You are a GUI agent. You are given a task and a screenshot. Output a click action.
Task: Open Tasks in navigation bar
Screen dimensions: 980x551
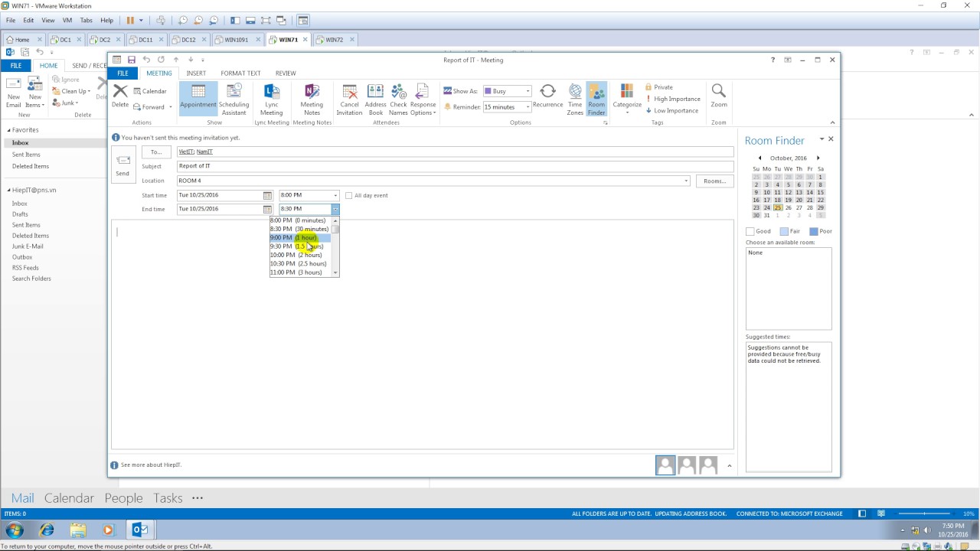168,498
